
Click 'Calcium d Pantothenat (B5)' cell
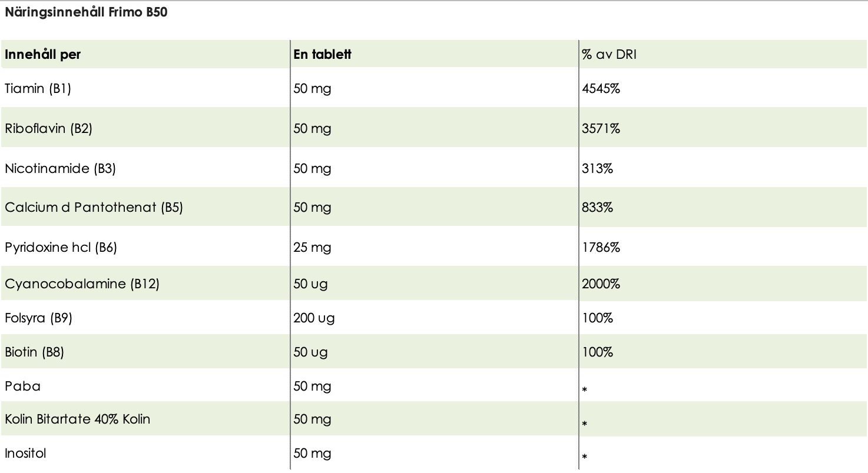coord(94,207)
